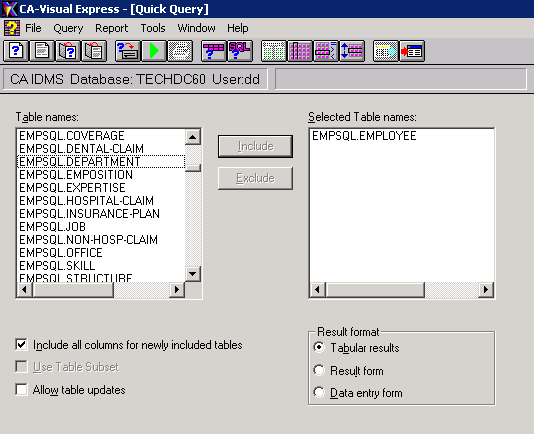Image resolution: width=534 pixels, height=434 pixels.
Task: Click the Exclude button
Action: point(255,178)
